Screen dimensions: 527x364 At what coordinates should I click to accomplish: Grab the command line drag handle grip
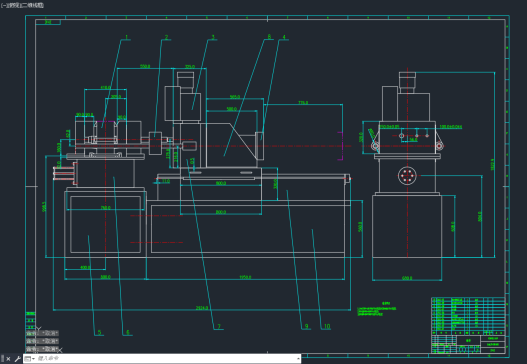pos(3,359)
